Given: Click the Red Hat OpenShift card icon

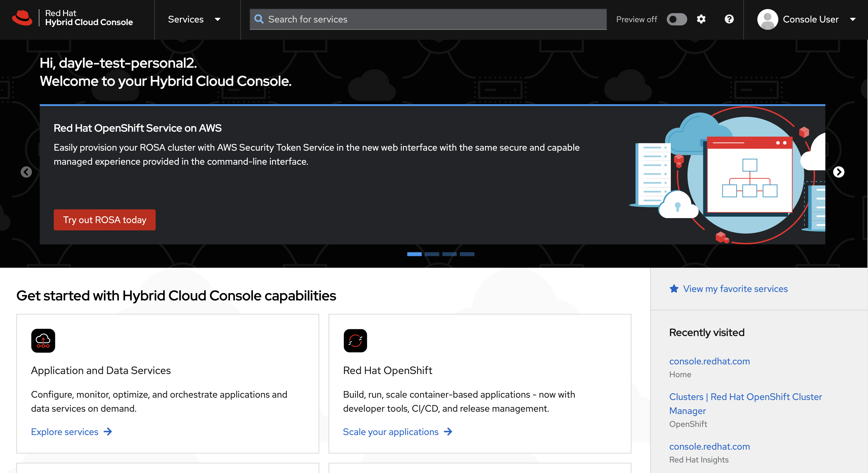Looking at the screenshot, I should [355, 341].
